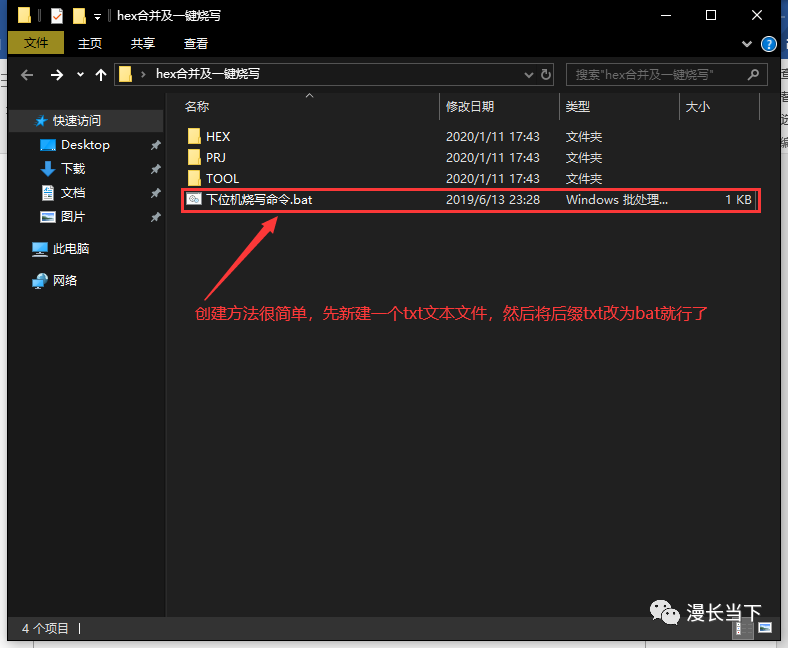
Task: Switch to details view in status bar
Action: [742, 628]
